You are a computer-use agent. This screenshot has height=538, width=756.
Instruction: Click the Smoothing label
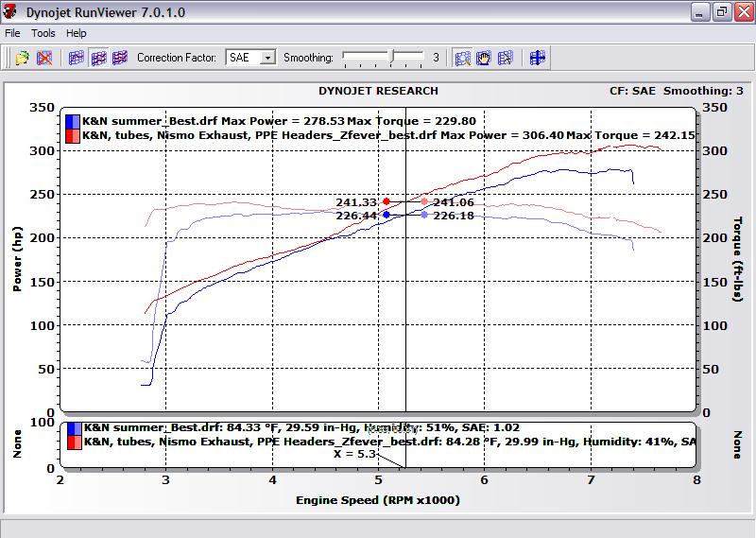[308, 58]
